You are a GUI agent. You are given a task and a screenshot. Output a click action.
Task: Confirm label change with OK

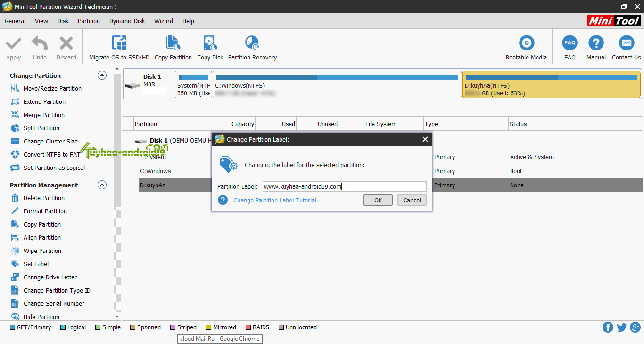tap(378, 200)
